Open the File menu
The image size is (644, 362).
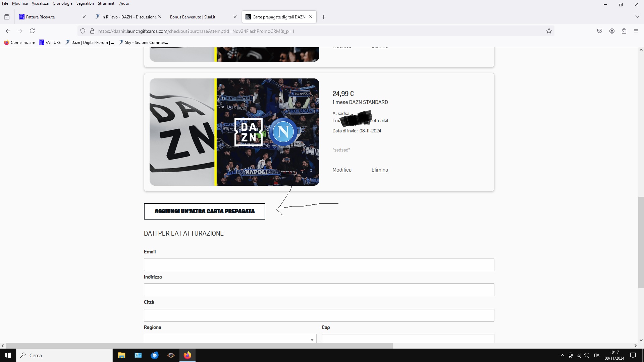point(5,3)
